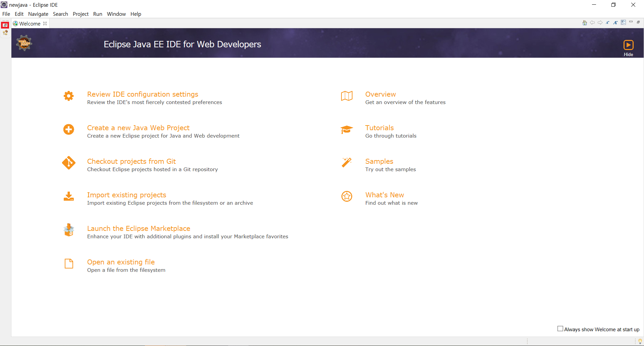Click 'Find out what is new' text

point(391,203)
